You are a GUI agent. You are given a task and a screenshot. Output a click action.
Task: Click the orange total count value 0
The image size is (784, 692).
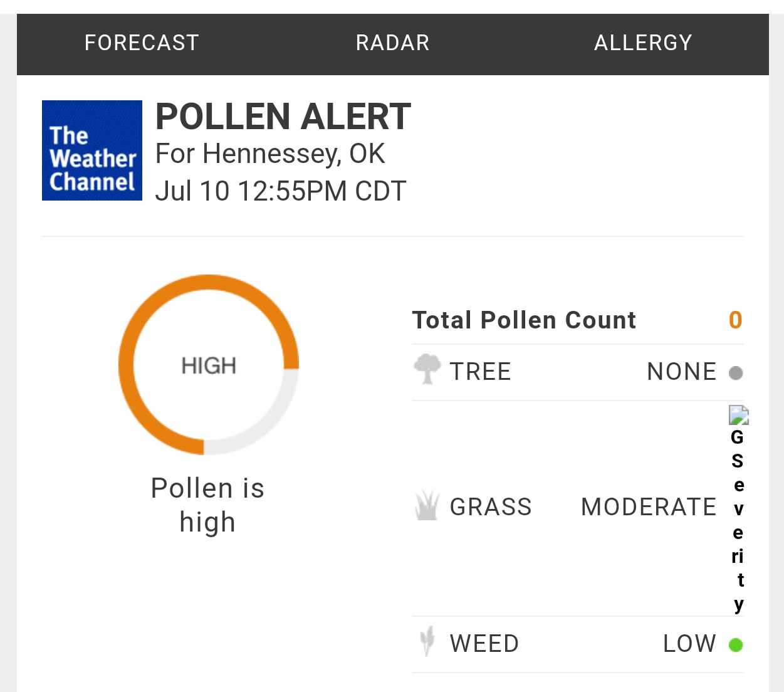736,320
